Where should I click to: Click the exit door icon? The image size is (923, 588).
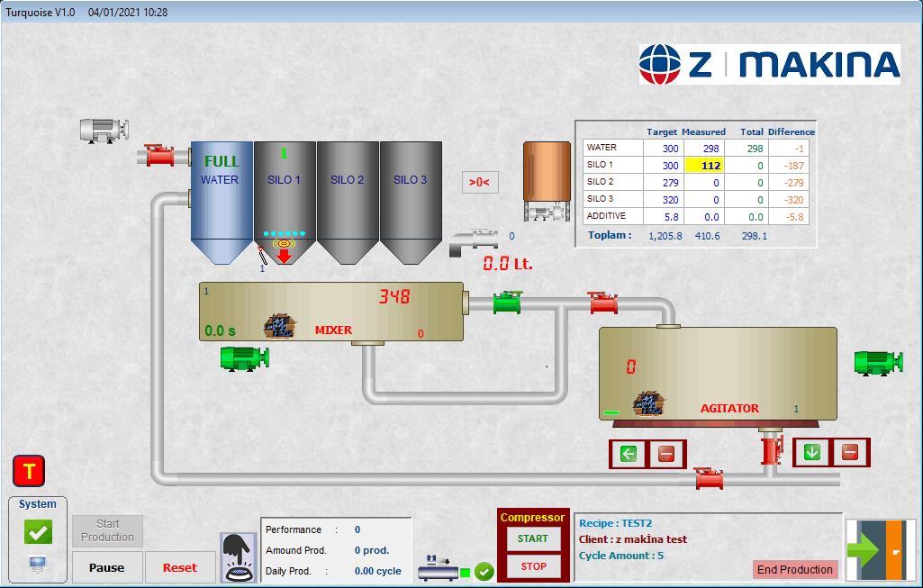pyautogui.click(x=879, y=549)
